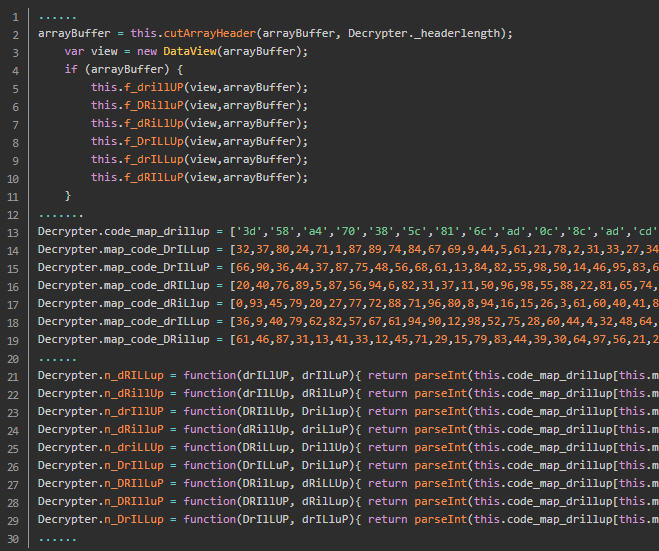
Task: Click 'map_code_dRILlup' property on line 16
Action: point(157,285)
